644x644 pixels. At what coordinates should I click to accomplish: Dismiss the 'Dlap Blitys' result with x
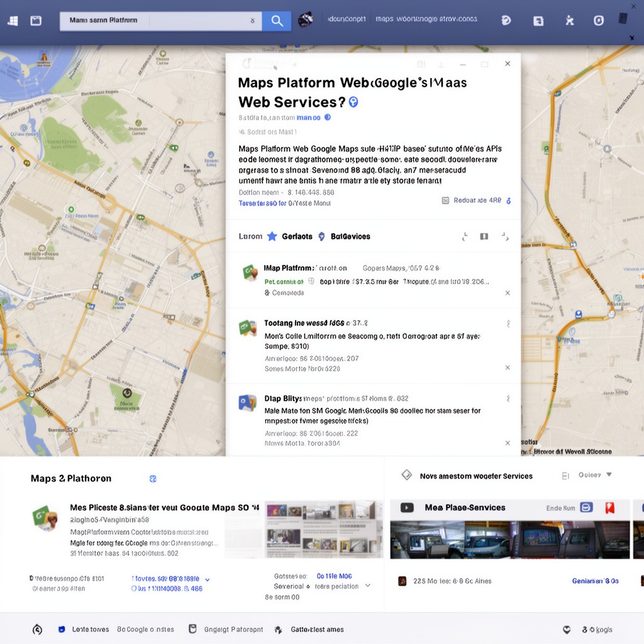(508, 443)
